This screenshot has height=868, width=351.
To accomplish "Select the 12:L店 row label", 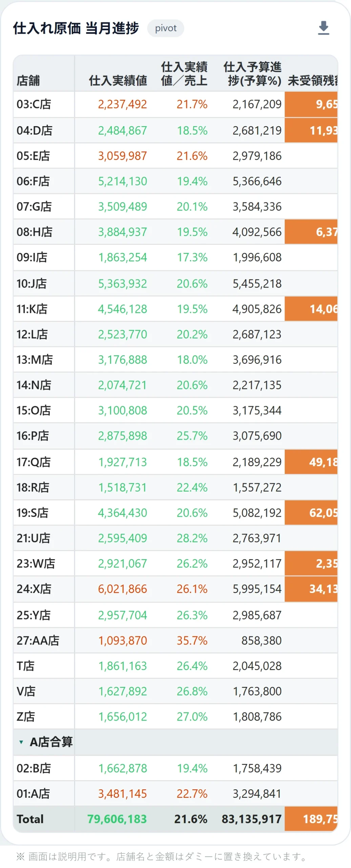I will coord(32,334).
